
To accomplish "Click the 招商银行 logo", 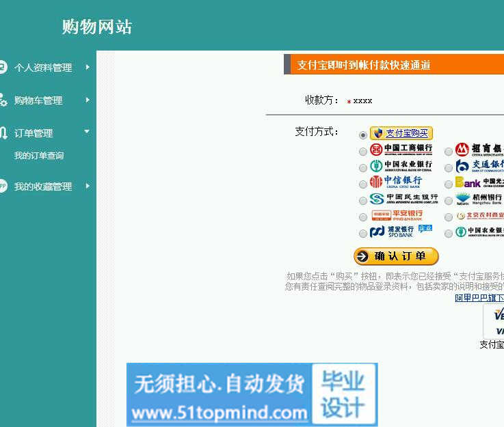I will 479,150.
